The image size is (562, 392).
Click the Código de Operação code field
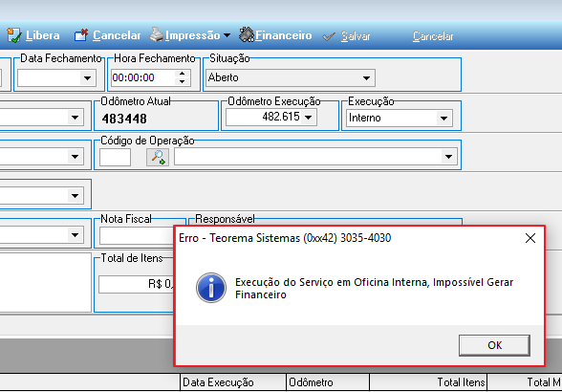pyautogui.click(x=115, y=157)
